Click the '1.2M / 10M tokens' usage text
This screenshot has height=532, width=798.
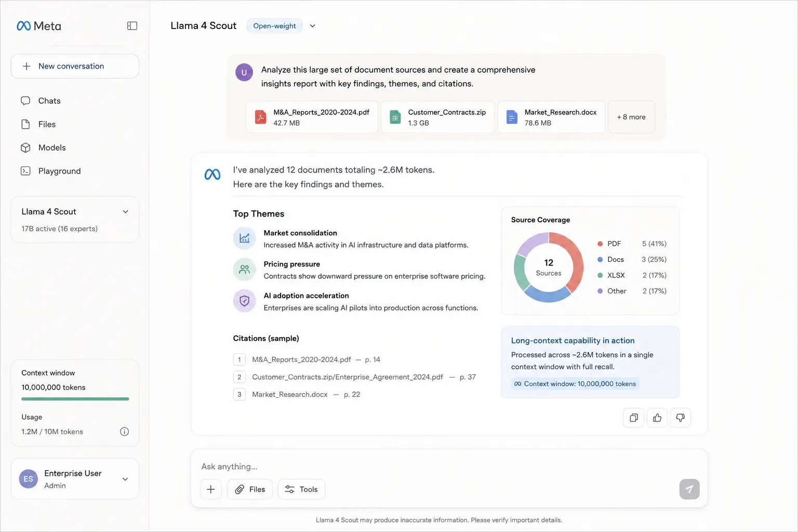[52, 432]
